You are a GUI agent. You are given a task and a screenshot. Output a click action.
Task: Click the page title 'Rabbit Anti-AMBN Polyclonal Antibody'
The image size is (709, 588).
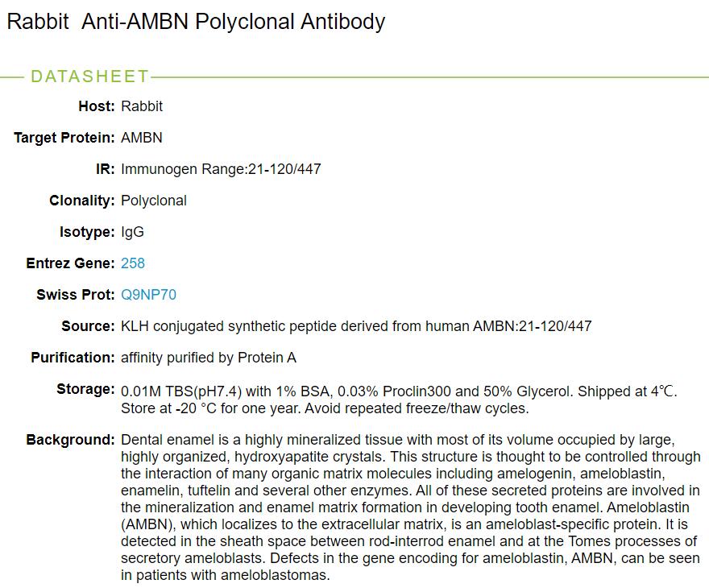point(196,22)
